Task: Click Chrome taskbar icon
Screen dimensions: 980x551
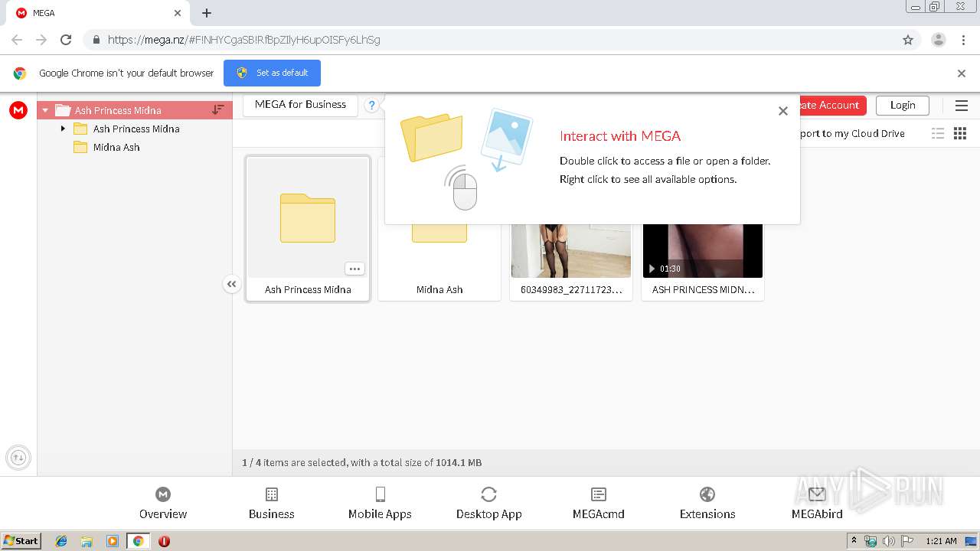Action: pyautogui.click(x=138, y=541)
